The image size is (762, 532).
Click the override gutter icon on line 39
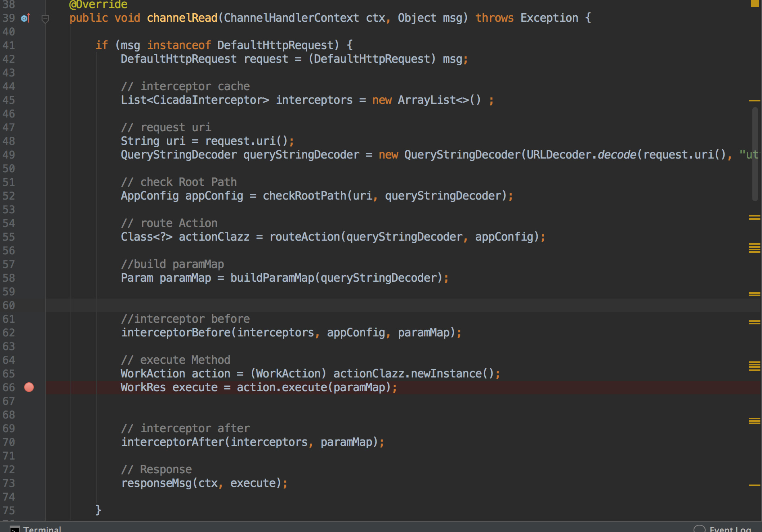25,18
